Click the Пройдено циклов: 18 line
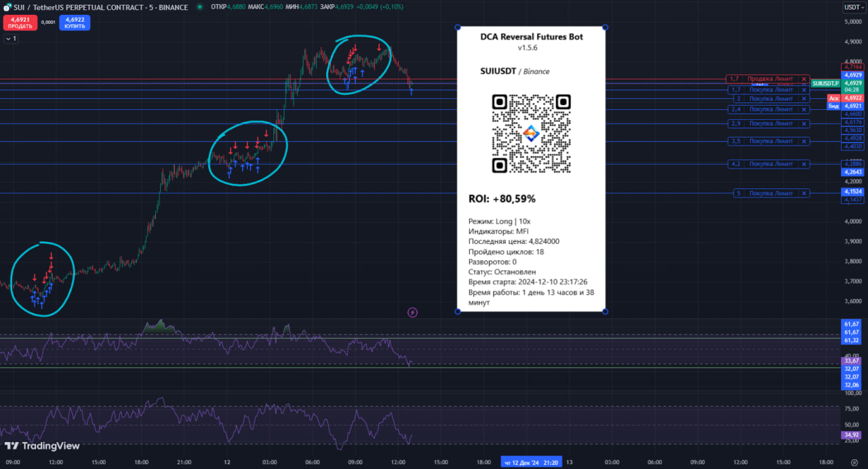Image resolution: width=868 pixels, height=469 pixels. point(506,252)
